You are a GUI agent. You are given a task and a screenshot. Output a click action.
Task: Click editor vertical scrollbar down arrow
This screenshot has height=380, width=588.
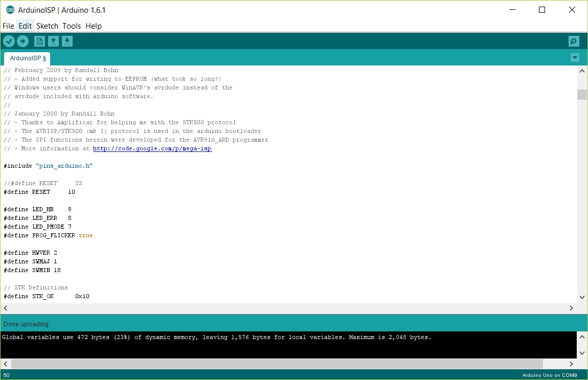582,297
